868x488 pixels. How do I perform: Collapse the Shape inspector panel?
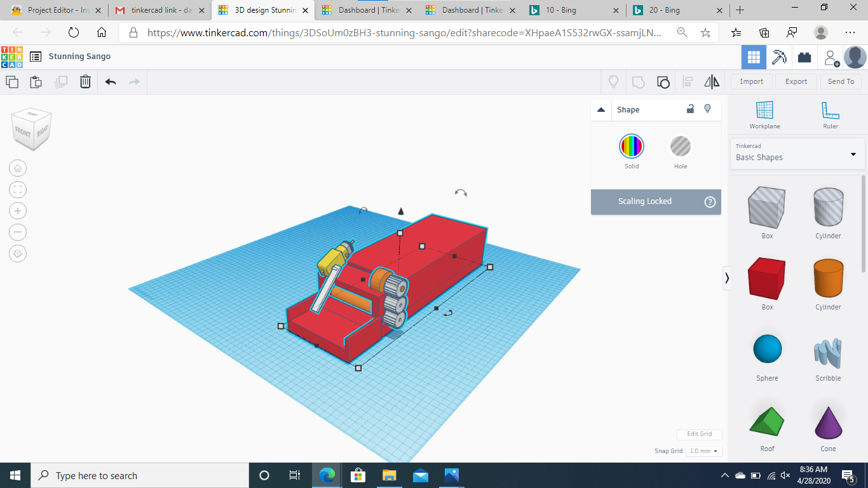click(601, 110)
